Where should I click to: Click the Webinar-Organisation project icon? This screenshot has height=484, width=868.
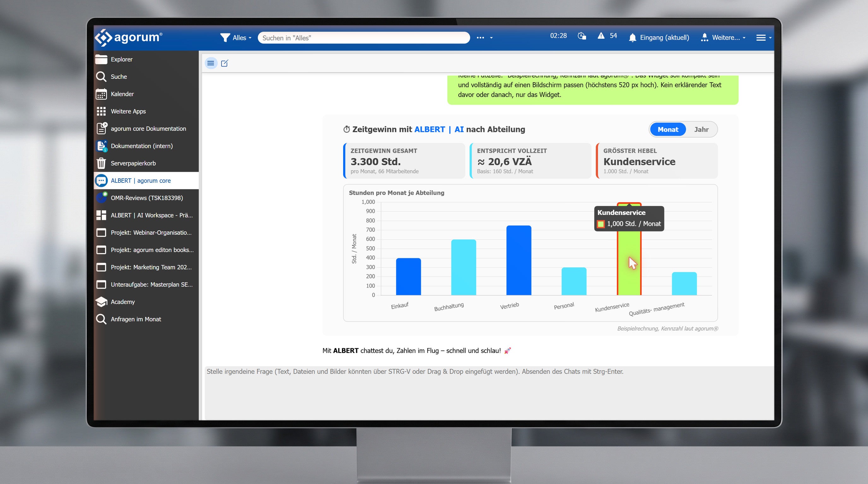[101, 233]
